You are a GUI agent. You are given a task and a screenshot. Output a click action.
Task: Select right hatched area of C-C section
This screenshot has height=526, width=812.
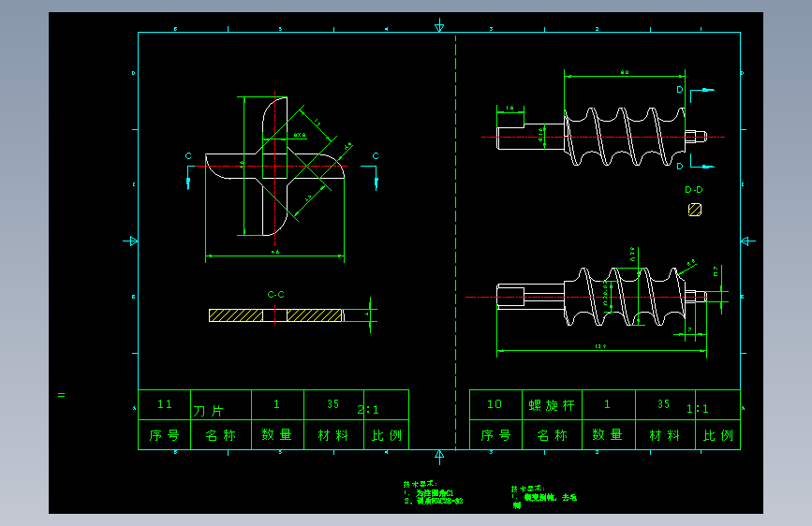(x=314, y=315)
